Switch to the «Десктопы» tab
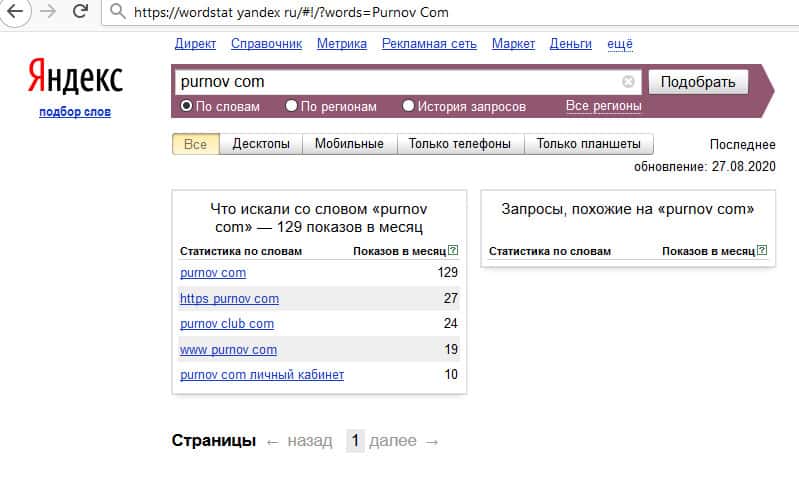Screen dimensions: 799x484 coord(261,144)
